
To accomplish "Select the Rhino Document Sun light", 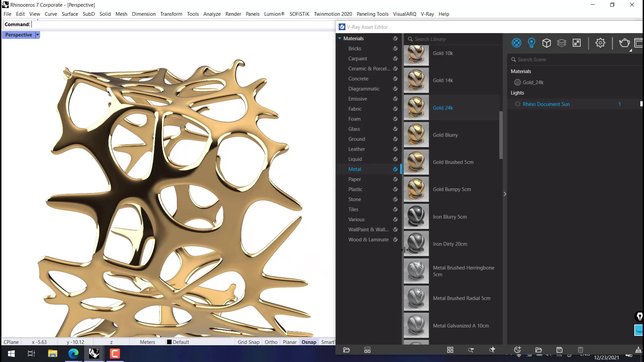I will [546, 104].
